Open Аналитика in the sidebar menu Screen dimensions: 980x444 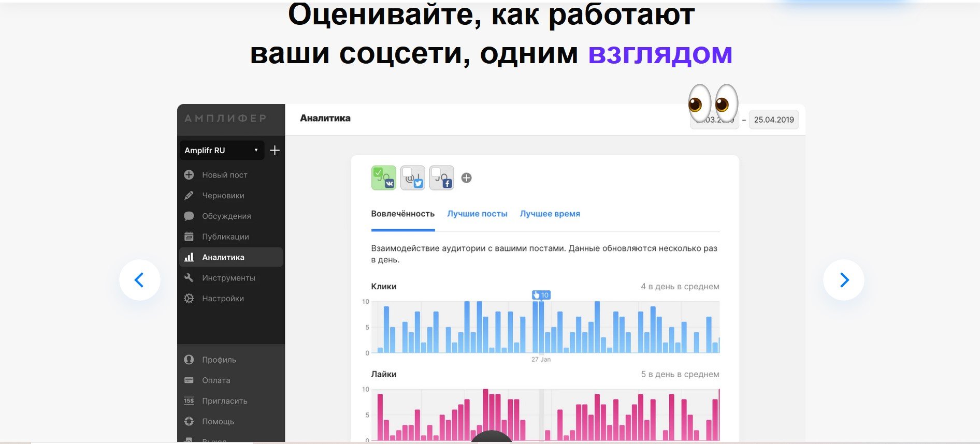tap(223, 257)
